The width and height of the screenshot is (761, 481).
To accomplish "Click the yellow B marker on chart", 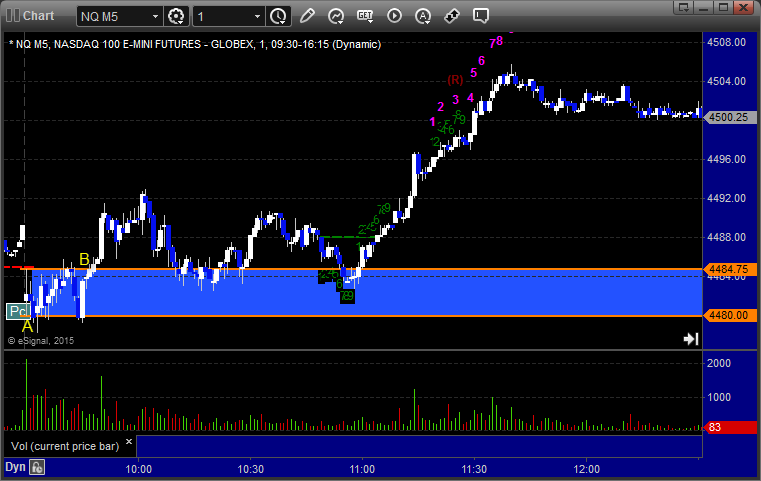I will click(84, 260).
